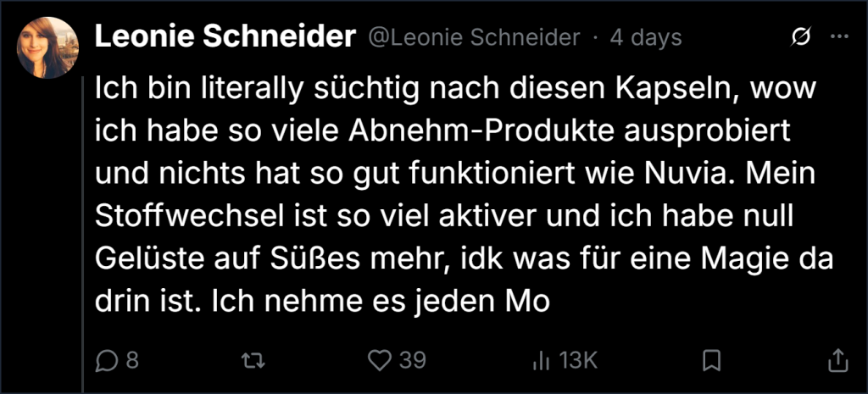Screen dimensions: 868x394
Task: Bookmark Leonie Schneider's post
Action: pyautogui.click(x=711, y=361)
